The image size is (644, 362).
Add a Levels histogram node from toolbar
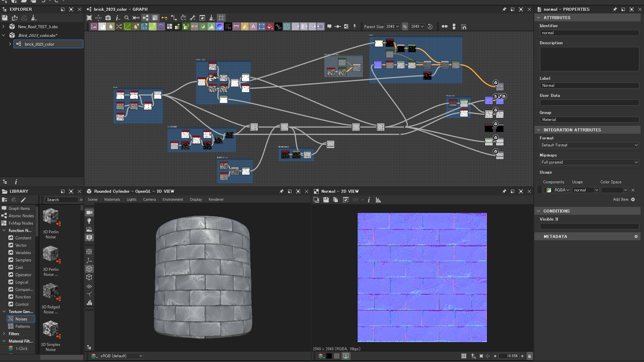tap(211, 26)
